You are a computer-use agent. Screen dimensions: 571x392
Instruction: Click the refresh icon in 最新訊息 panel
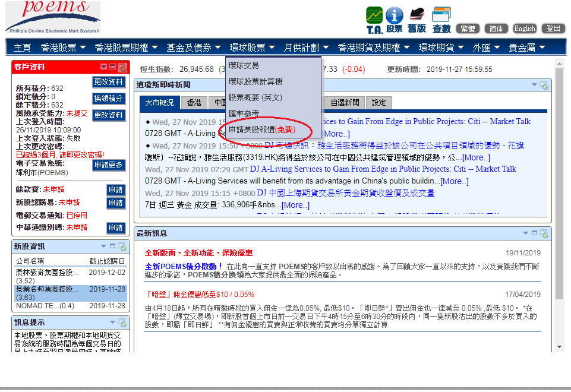tap(543, 234)
